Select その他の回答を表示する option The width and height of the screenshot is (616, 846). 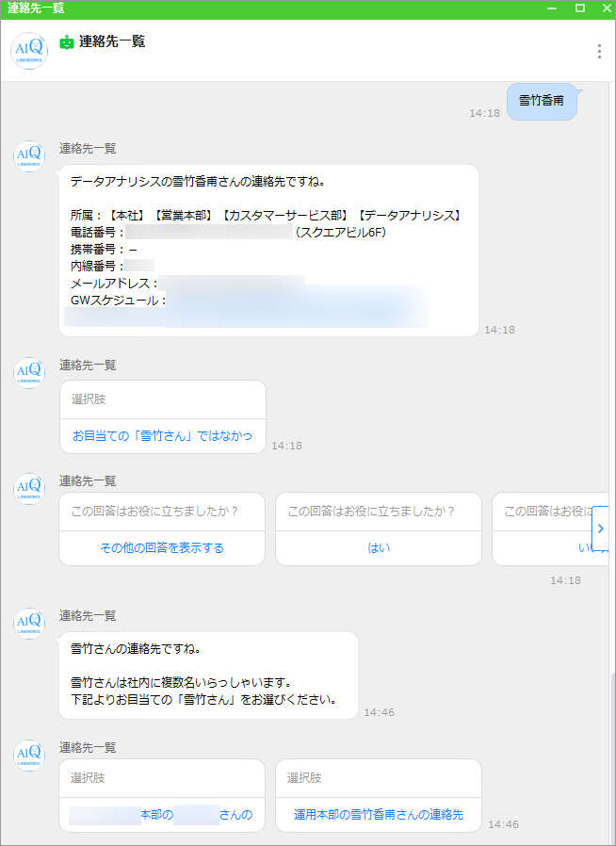coord(162,547)
